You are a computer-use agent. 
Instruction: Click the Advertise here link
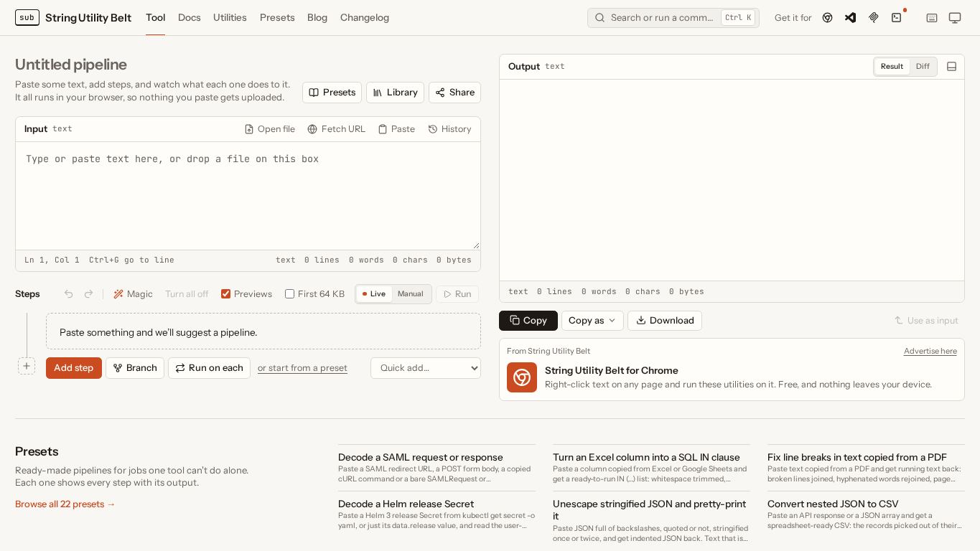coord(930,351)
